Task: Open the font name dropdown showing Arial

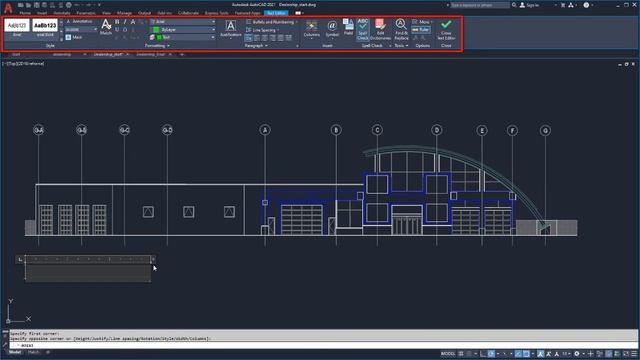Action: pyautogui.click(x=182, y=22)
